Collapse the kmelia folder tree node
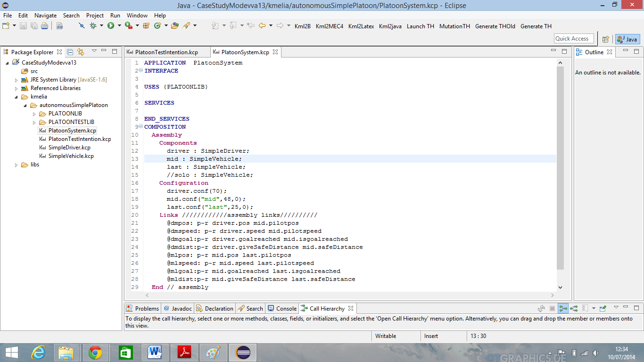644x362 pixels. point(17,97)
